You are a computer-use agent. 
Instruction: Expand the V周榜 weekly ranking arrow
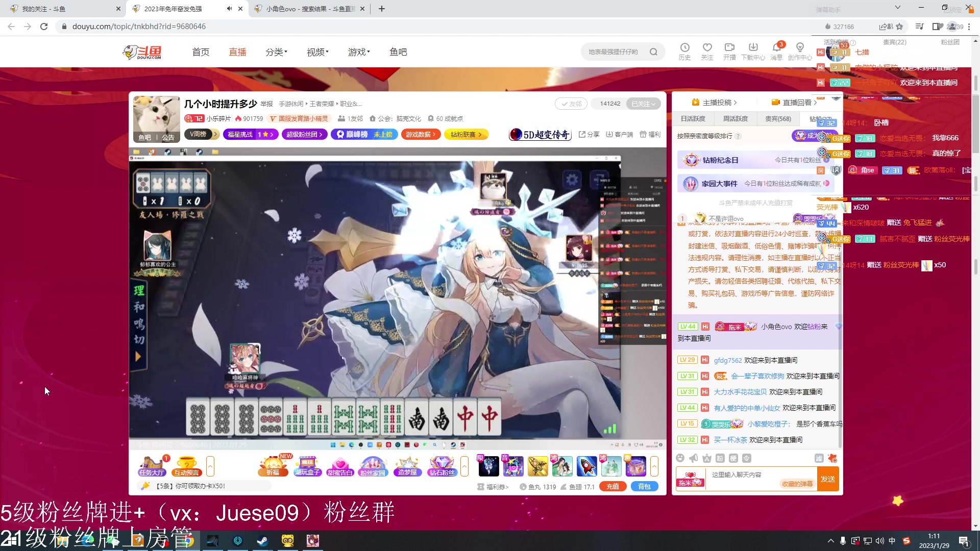tap(215, 134)
